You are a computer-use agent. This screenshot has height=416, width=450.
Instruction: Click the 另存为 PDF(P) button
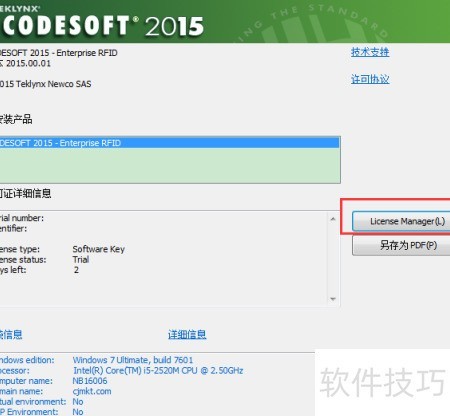pyautogui.click(x=401, y=246)
